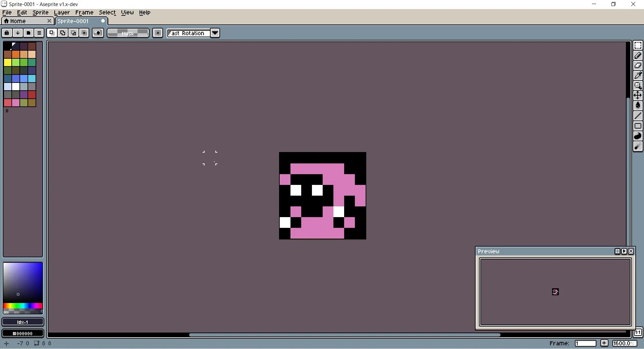Select the Rectangle shape tool
Viewport: 644px width, 349px height.
[638, 126]
